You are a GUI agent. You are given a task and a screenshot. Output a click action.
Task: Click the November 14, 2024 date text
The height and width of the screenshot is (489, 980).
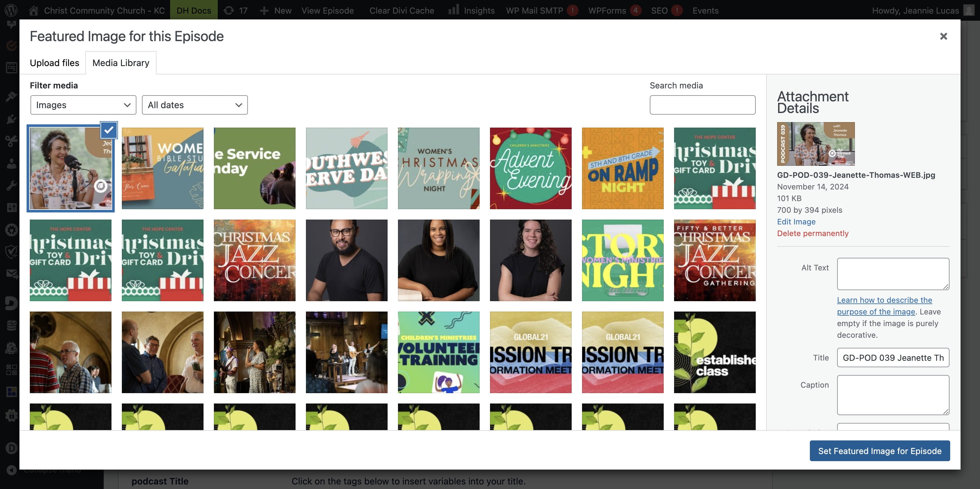(x=812, y=187)
